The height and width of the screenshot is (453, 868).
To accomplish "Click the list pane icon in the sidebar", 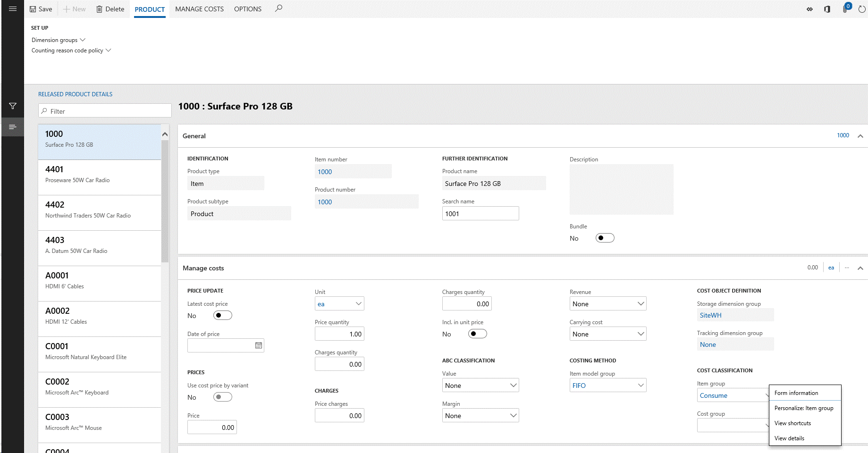I will point(12,126).
